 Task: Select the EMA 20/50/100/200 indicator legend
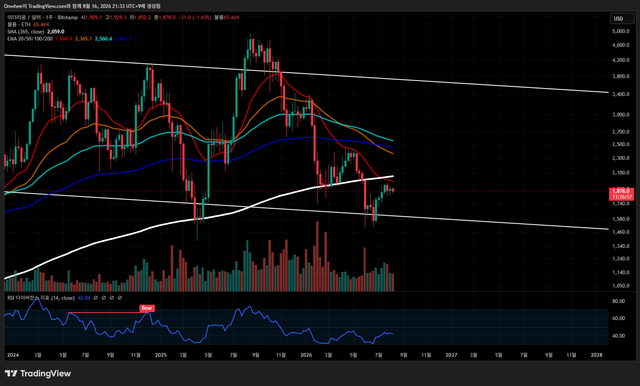click(30, 38)
